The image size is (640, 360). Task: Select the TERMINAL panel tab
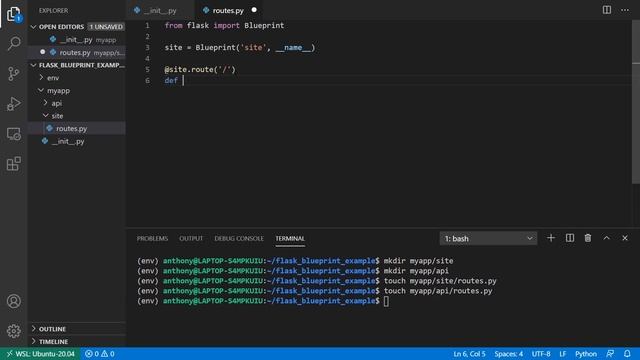point(290,238)
